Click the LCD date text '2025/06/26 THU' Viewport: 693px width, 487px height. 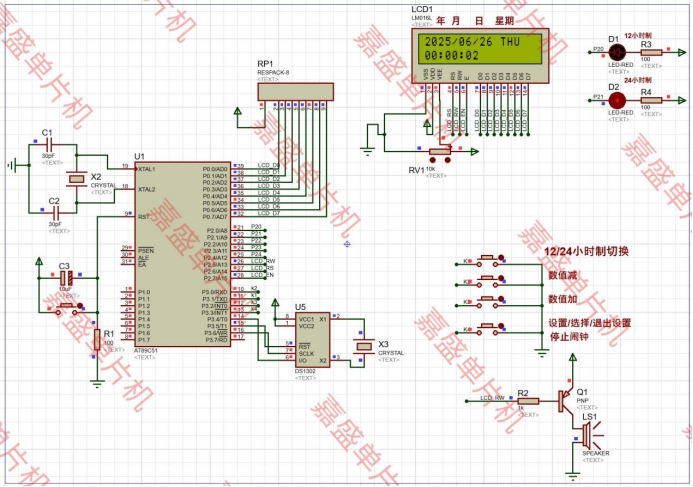[x=472, y=42]
